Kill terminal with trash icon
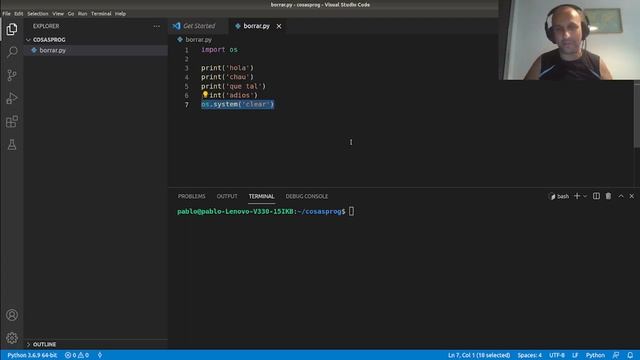This screenshot has width=640, height=360. pos(608,196)
